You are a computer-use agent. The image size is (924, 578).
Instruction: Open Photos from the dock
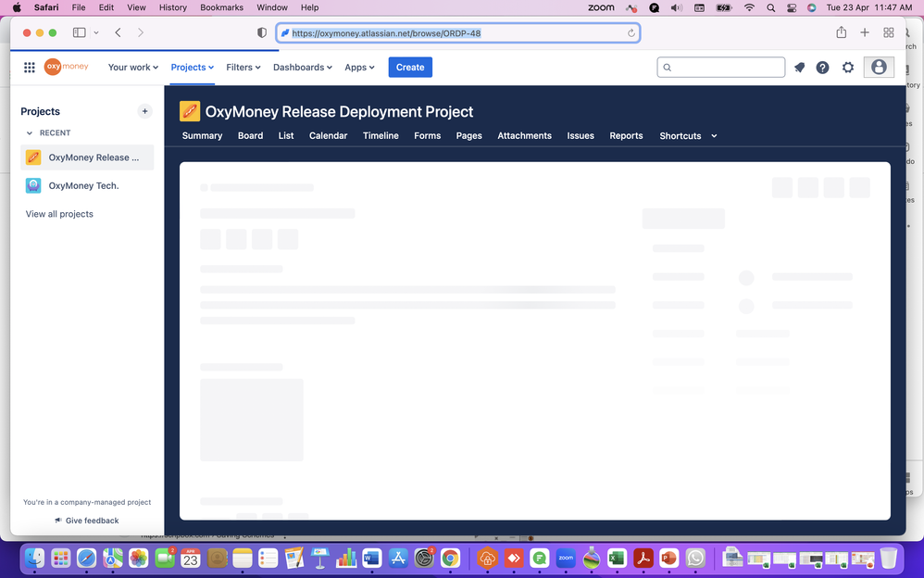[x=139, y=558]
